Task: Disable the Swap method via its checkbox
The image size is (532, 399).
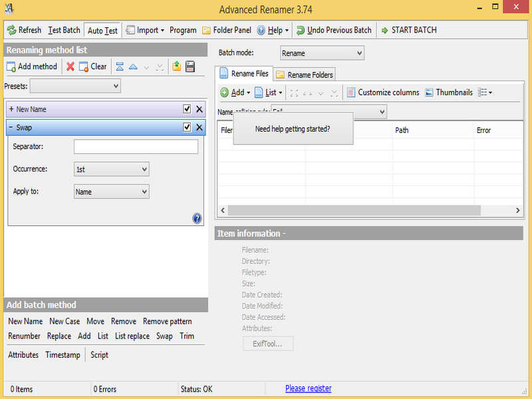Action: [x=187, y=127]
